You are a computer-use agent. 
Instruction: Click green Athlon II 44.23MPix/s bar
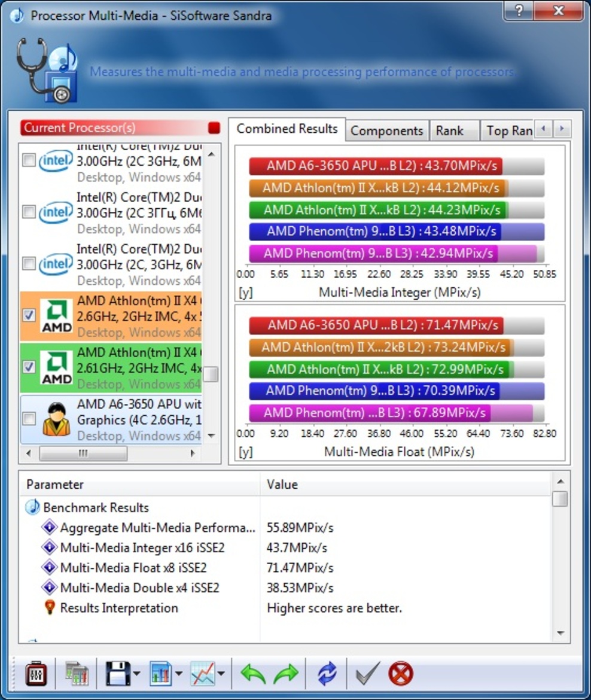pyautogui.click(x=379, y=210)
